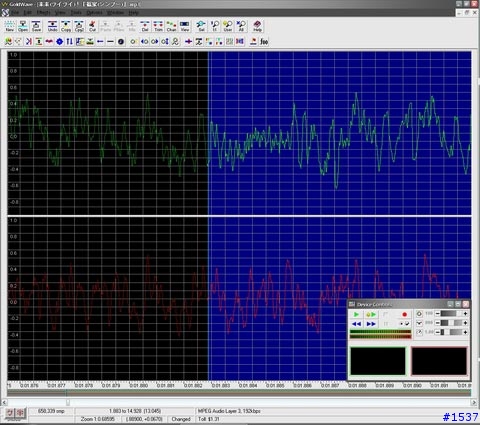This screenshot has width=480, height=425.
Task: Open the expression evaluator f(x) effect icon
Action: pyautogui.click(x=264, y=42)
